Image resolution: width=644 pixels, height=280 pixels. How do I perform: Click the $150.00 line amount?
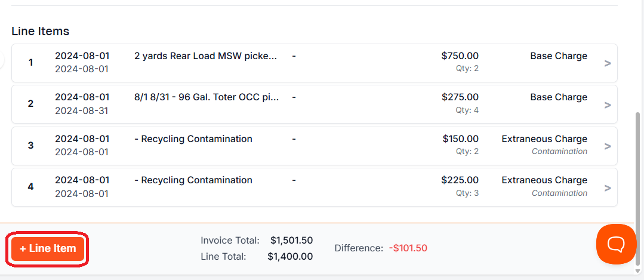pyautogui.click(x=460, y=139)
